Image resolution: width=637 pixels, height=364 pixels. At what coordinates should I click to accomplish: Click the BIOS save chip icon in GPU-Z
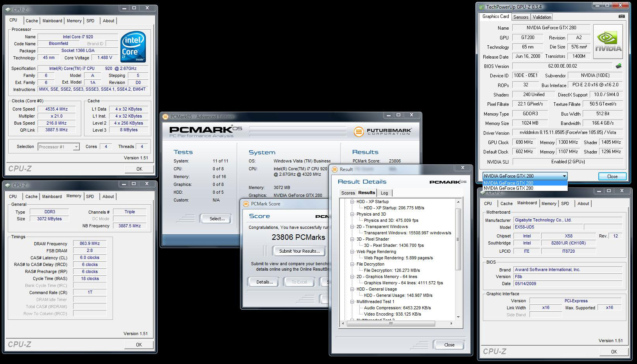tap(619, 66)
